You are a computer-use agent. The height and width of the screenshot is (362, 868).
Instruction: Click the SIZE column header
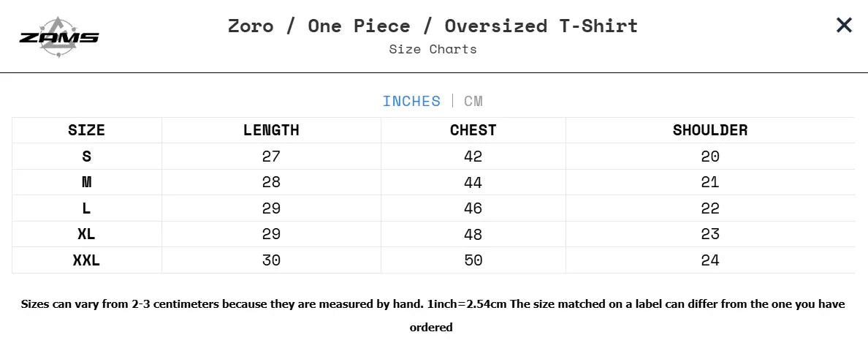coord(86,130)
